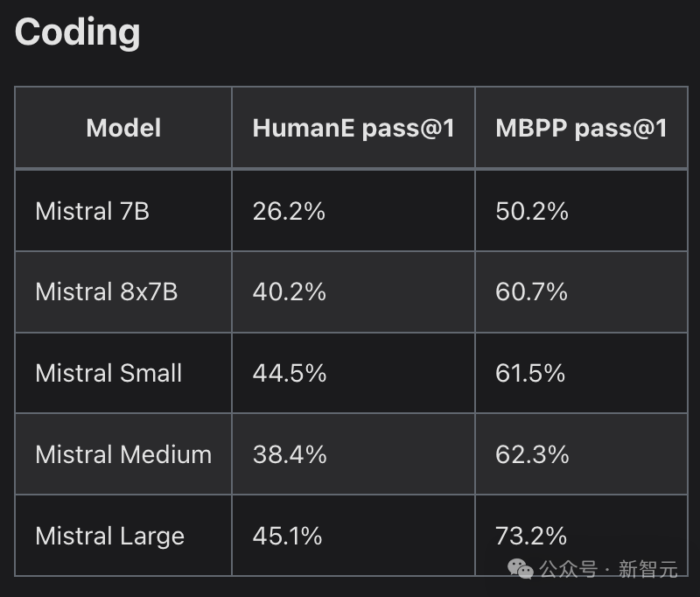
Task: Click the Mistral Large row label
Action: [x=109, y=536]
